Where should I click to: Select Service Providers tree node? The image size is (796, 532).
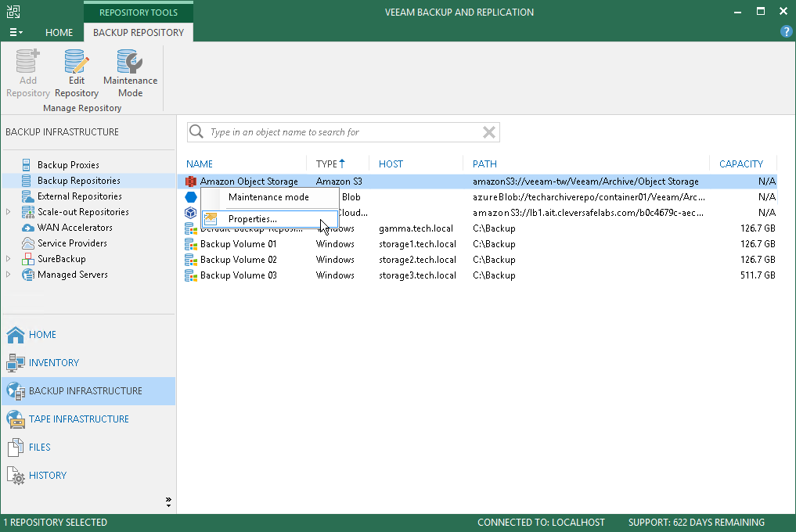click(72, 243)
